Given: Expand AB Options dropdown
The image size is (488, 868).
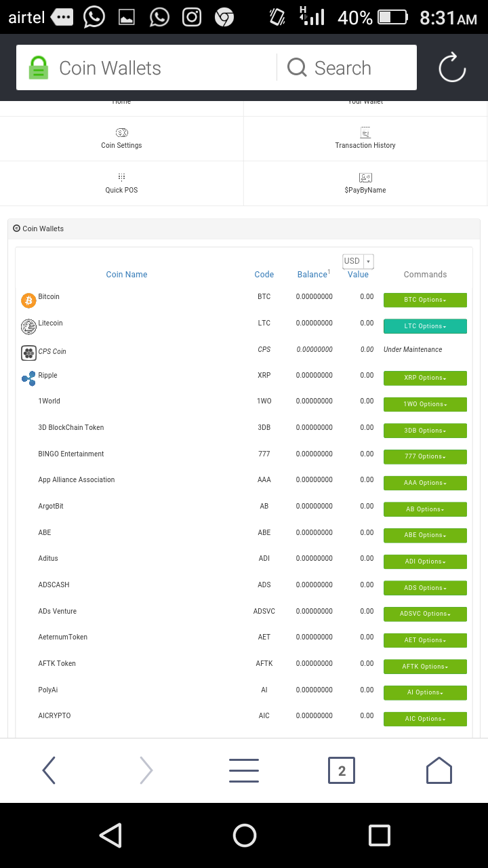Looking at the screenshot, I should (425, 509).
